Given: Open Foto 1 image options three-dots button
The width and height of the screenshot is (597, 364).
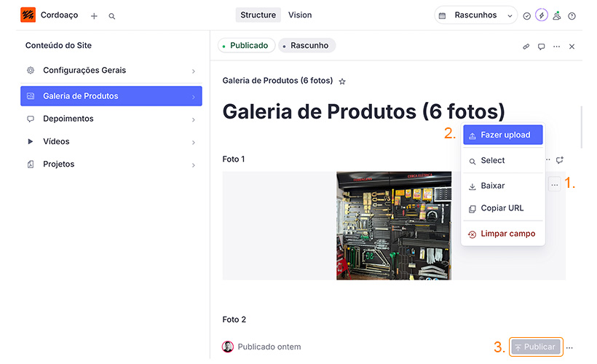Looking at the screenshot, I should click(x=554, y=185).
